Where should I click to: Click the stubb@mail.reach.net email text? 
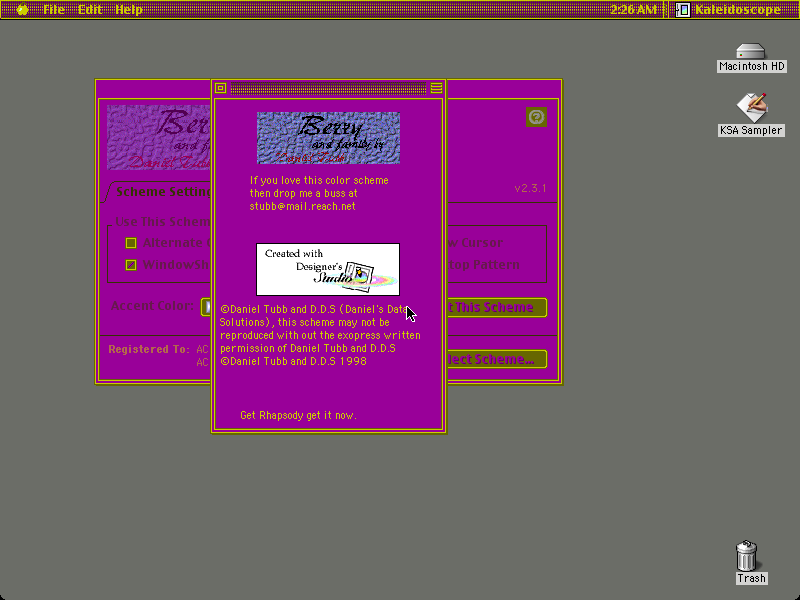(303, 207)
